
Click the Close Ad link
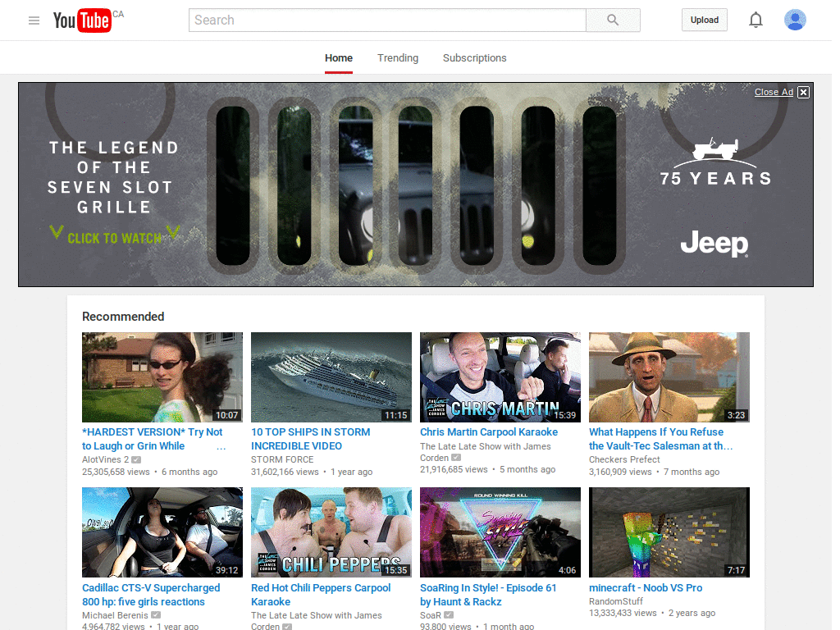click(x=774, y=92)
